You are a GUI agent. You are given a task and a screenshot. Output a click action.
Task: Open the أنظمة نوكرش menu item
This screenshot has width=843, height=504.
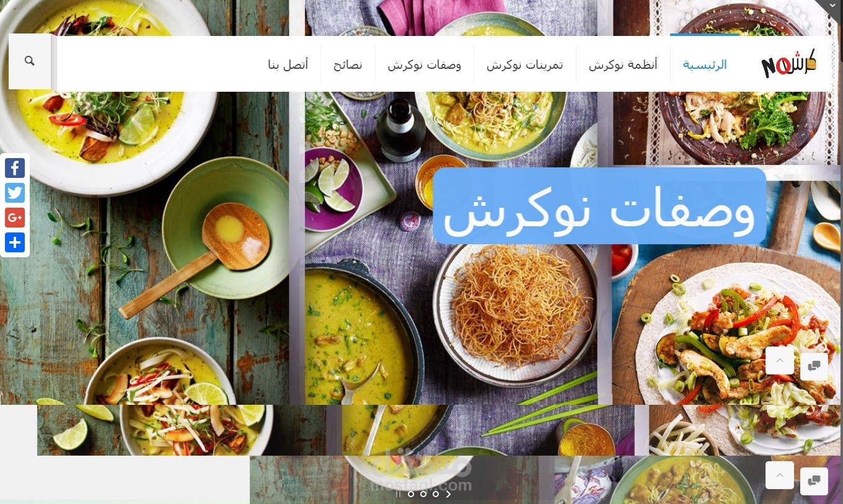click(x=623, y=64)
